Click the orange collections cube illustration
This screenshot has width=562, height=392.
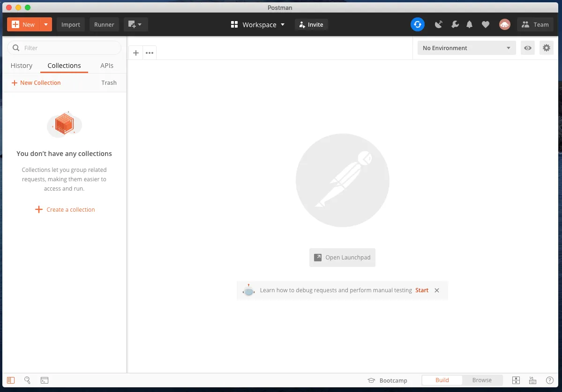[x=65, y=124]
